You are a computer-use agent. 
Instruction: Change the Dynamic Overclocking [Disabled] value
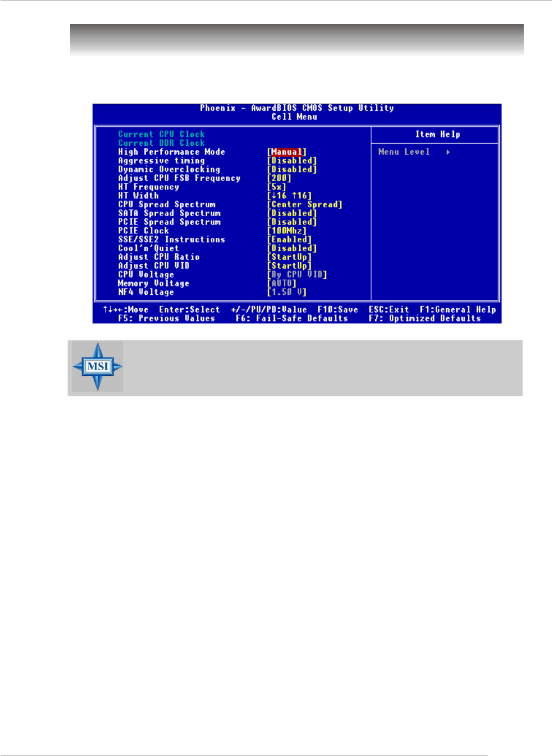click(x=292, y=170)
